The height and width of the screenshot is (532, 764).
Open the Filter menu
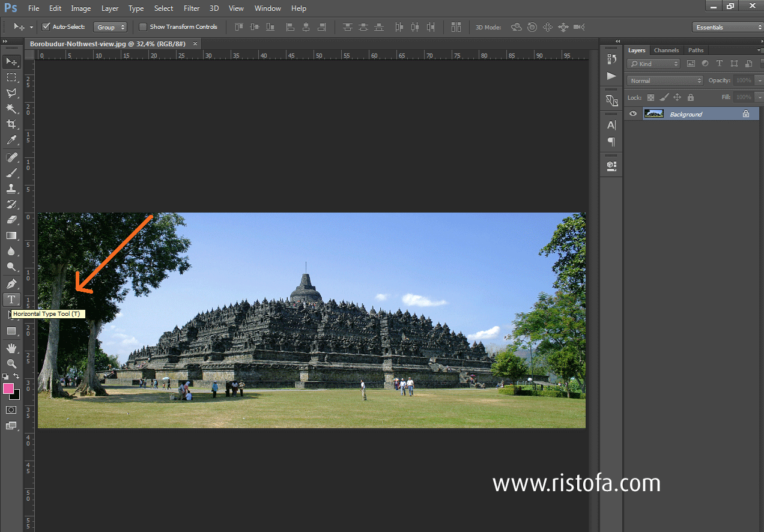point(191,8)
